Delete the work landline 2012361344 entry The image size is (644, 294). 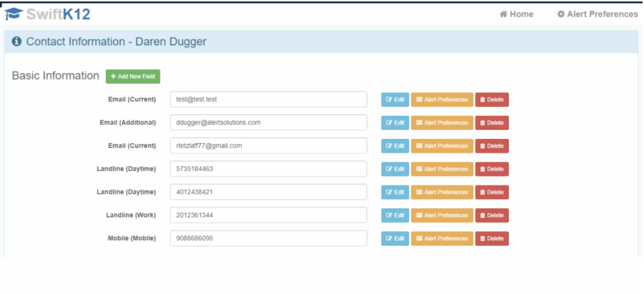[492, 215]
